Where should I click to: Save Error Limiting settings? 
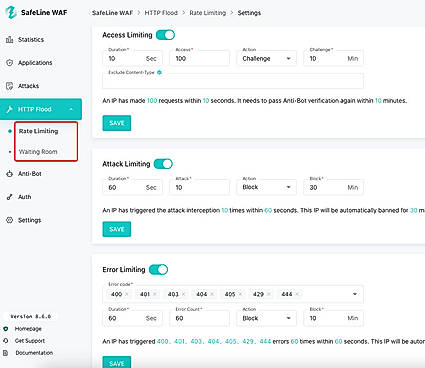[117, 363]
